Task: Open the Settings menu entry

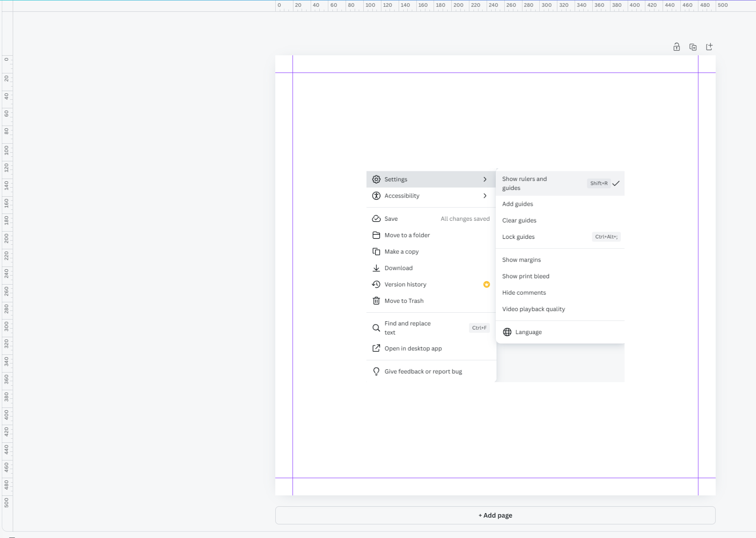Action: [431, 179]
